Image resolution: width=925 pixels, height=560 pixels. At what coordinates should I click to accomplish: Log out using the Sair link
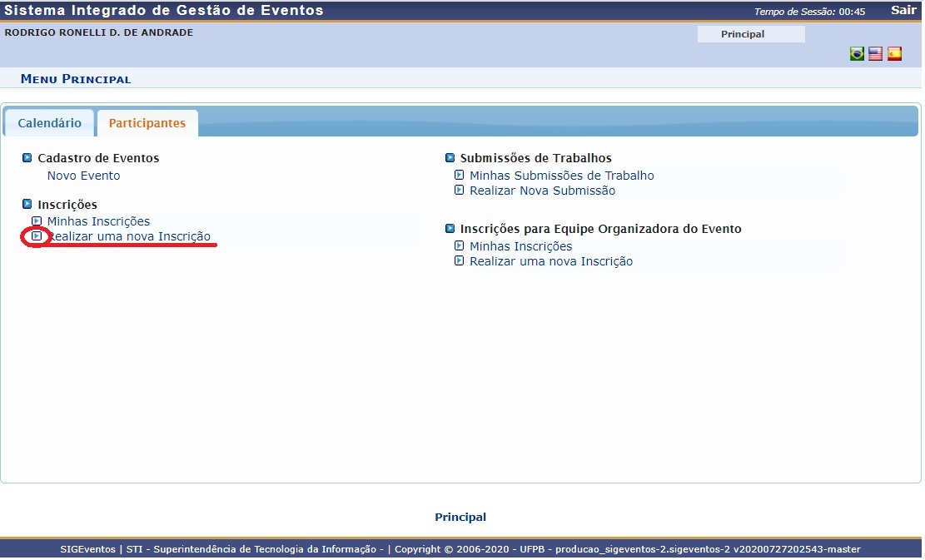click(x=903, y=11)
